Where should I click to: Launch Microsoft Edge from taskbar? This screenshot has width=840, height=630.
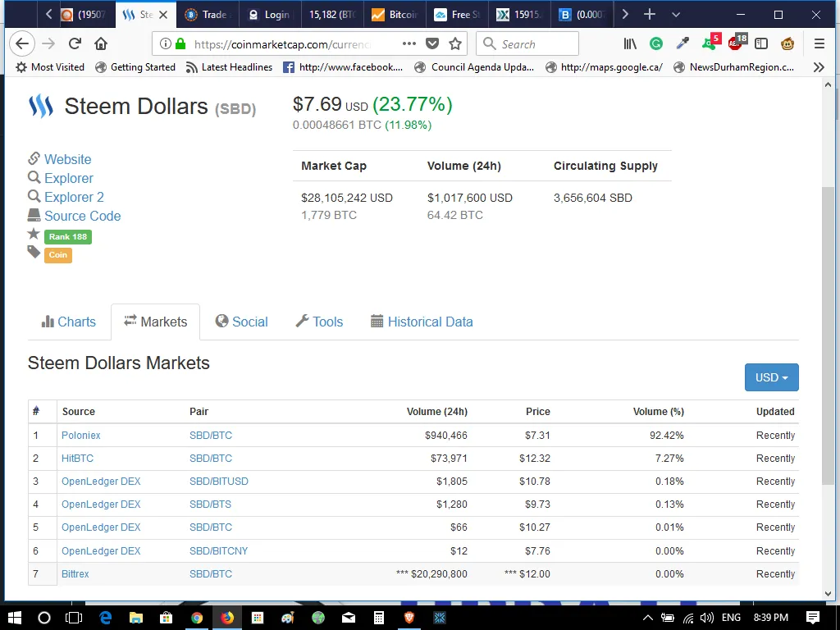tap(105, 618)
